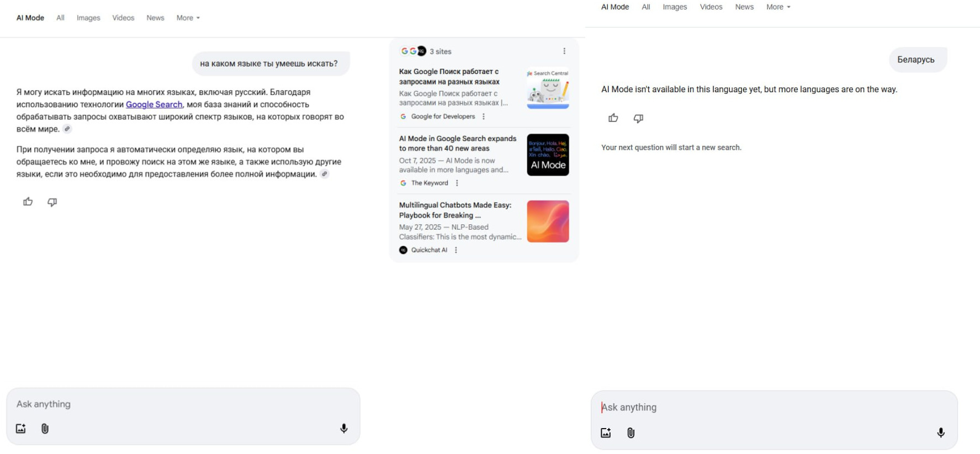Click the add image icon in right input box

pos(606,433)
